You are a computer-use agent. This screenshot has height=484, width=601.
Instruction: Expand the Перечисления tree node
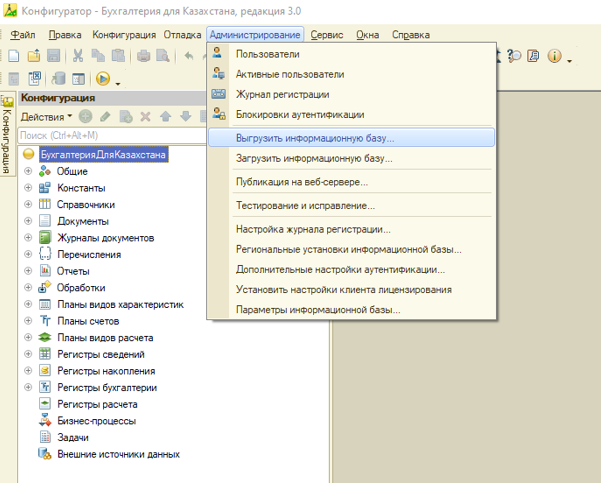28,254
